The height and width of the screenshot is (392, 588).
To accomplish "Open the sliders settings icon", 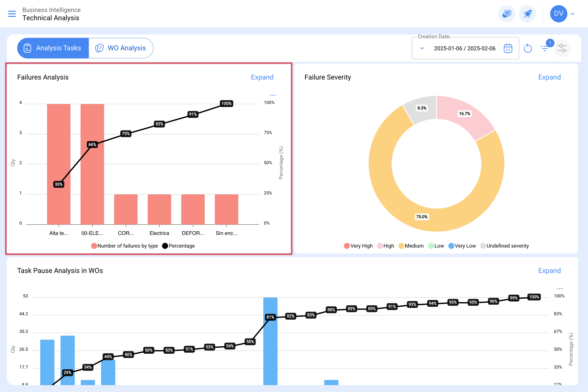I will pos(562,48).
